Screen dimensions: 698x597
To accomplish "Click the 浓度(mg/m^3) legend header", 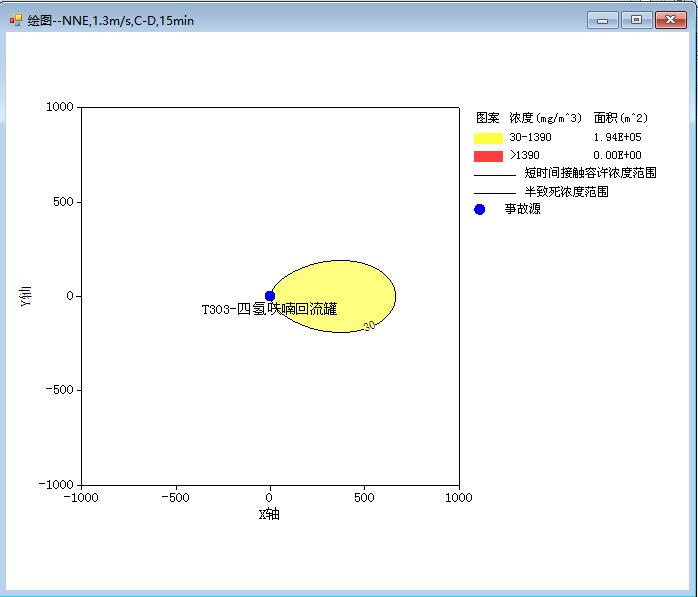I will click(x=545, y=118).
